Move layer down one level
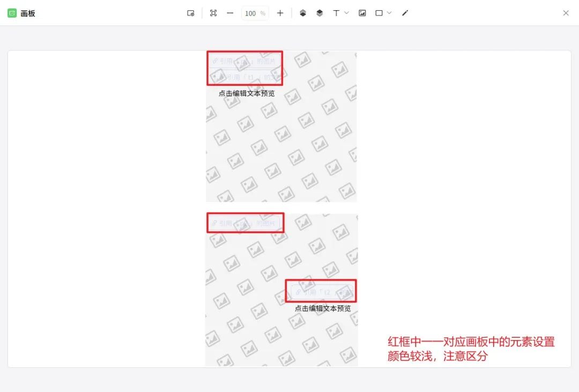The image size is (579, 392). [320, 13]
